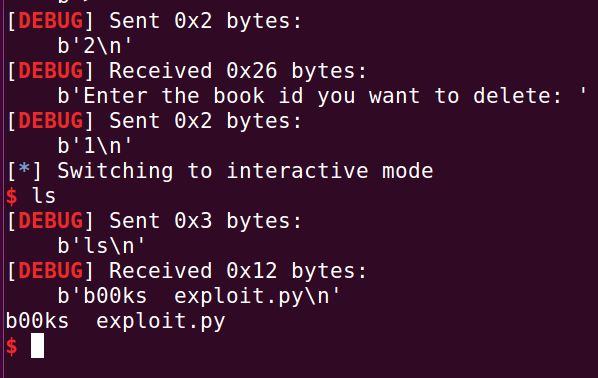598x378 pixels.
Task: Select the 'Switching to interactive mode' text
Action: (x=245, y=171)
